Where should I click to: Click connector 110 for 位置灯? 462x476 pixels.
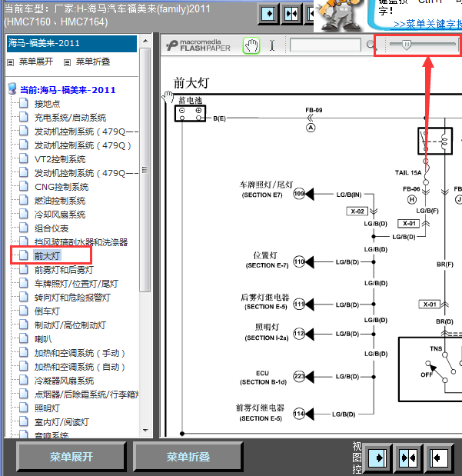click(299, 261)
